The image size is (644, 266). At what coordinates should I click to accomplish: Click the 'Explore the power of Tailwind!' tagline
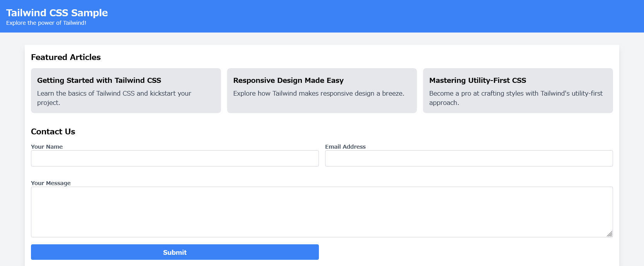tap(46, 23)
